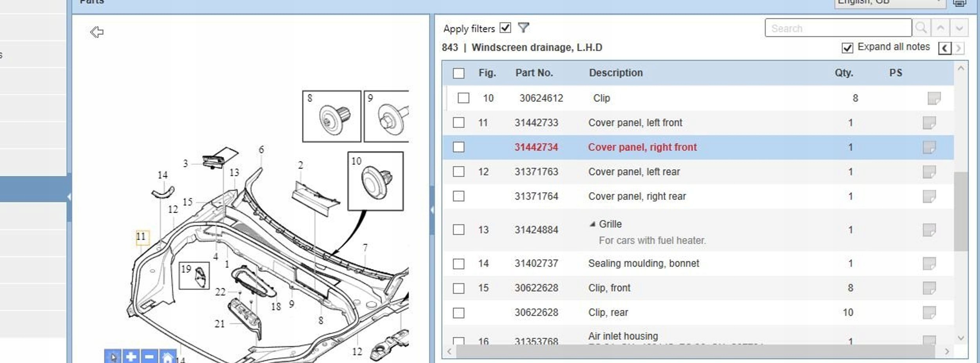Image resolution: width=980 pixels, height=363 pixels.
Task: Check the box for Clip, rear
Action: point(459,313)
